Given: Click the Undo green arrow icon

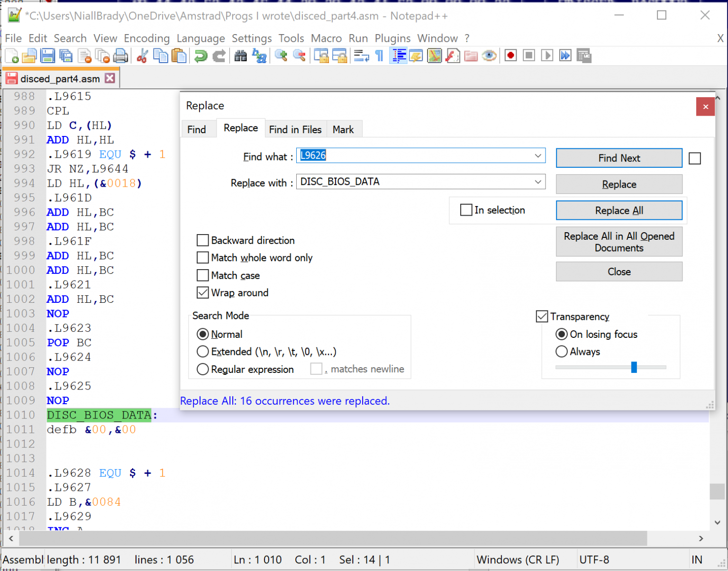Looking at the screenshot, I should [x=201, y=56].
